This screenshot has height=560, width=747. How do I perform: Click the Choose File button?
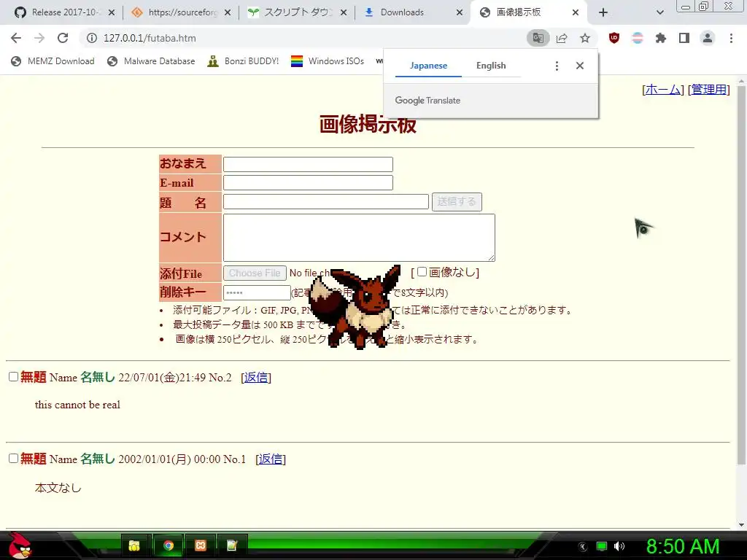click(x=255, y=273)
